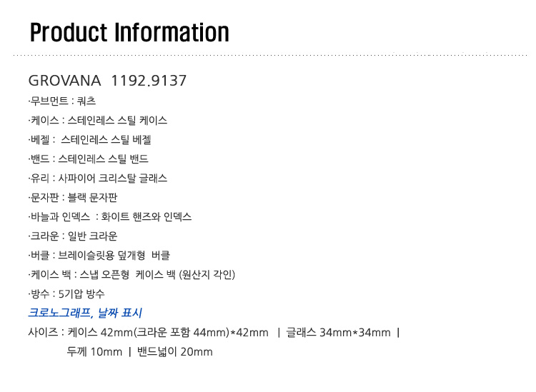Click the 밴드넓이 20mm band width text

[174, 352]
